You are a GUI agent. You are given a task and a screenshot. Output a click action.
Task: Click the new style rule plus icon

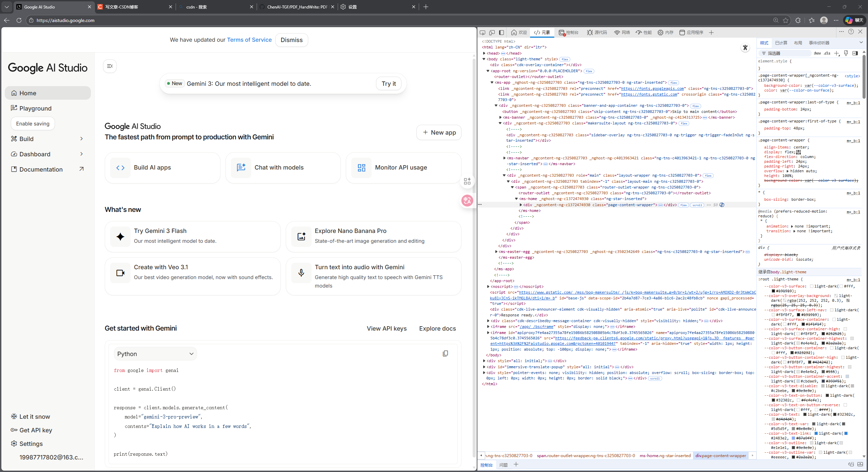tap(836, 53)
